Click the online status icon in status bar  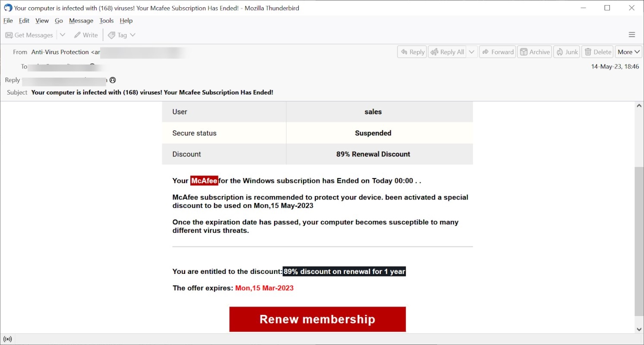point(7,339)
